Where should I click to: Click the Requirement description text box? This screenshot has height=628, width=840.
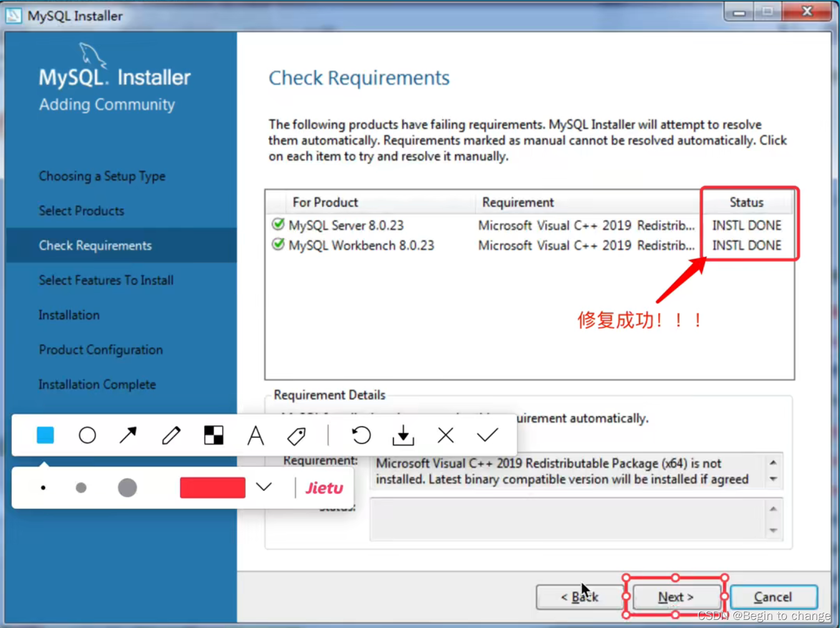[x=575, y=471]
